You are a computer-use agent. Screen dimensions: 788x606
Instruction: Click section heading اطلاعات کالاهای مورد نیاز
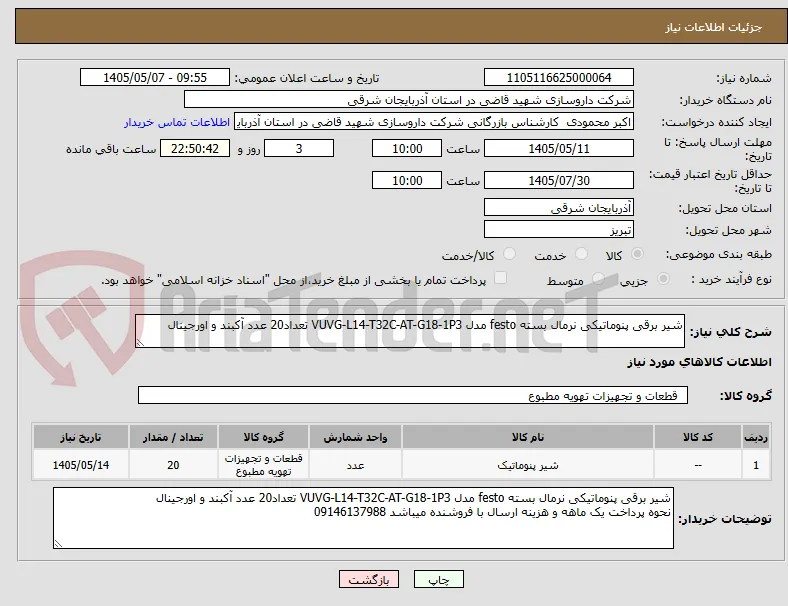point(699,362)
